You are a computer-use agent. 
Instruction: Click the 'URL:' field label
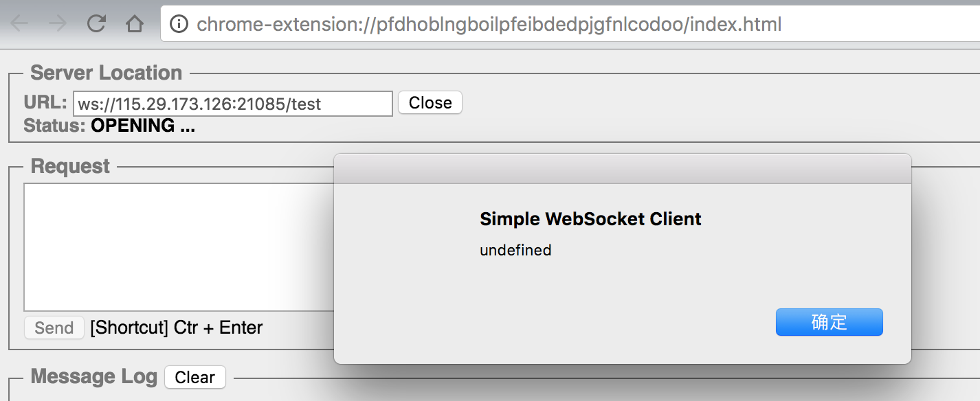coord(45,103)
